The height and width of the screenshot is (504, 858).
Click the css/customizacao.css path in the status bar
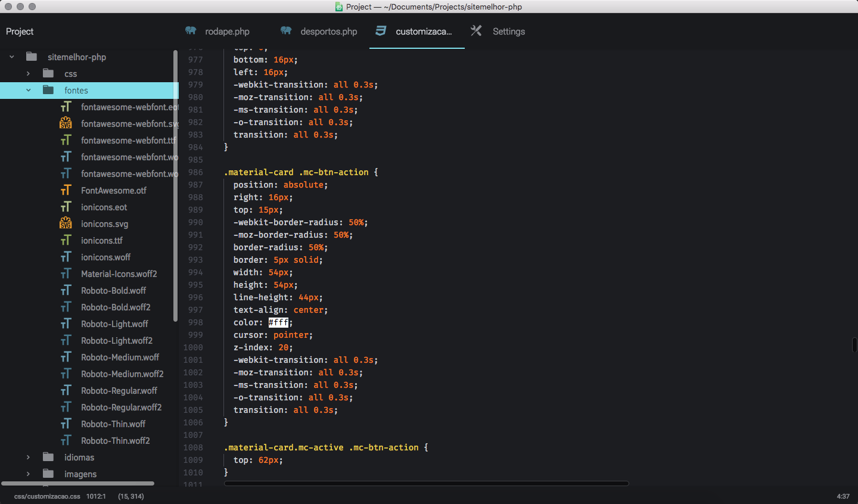click(x=47, y=496)
